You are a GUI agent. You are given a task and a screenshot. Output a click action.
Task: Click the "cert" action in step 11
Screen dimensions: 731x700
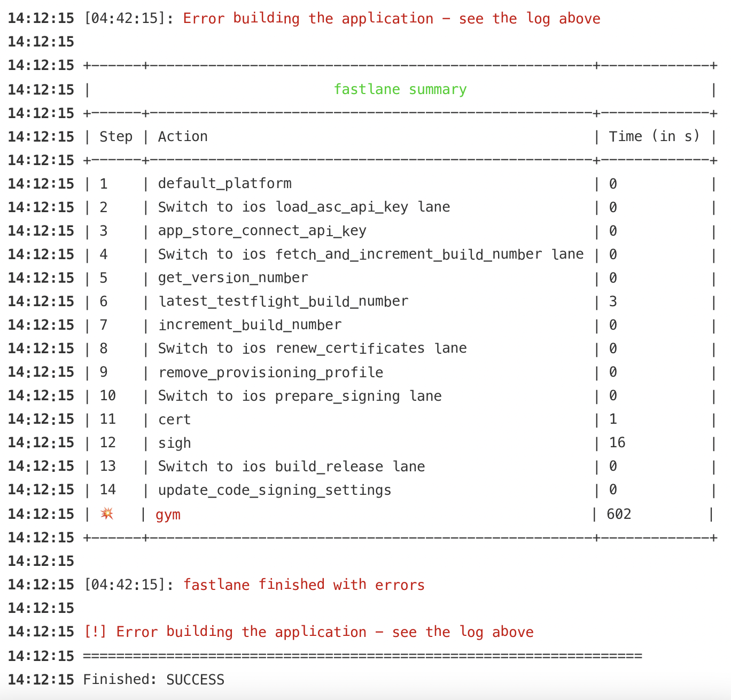coord(174,419)
